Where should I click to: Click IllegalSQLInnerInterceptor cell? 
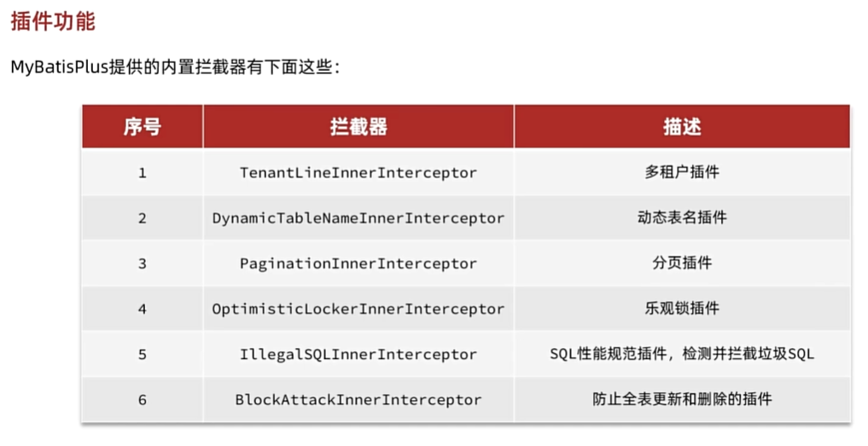[x=358, y=354]
